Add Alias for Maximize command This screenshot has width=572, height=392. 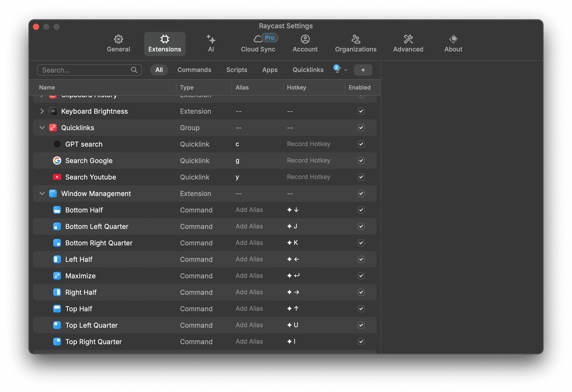click(249, 276)
